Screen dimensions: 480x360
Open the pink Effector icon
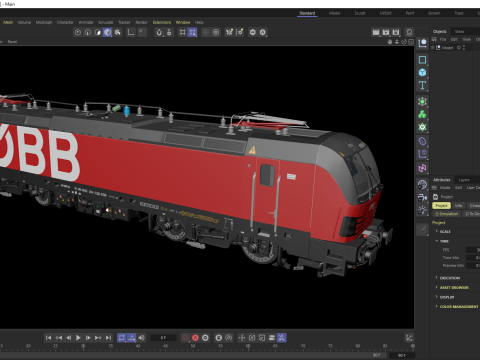tap(422, 168)
